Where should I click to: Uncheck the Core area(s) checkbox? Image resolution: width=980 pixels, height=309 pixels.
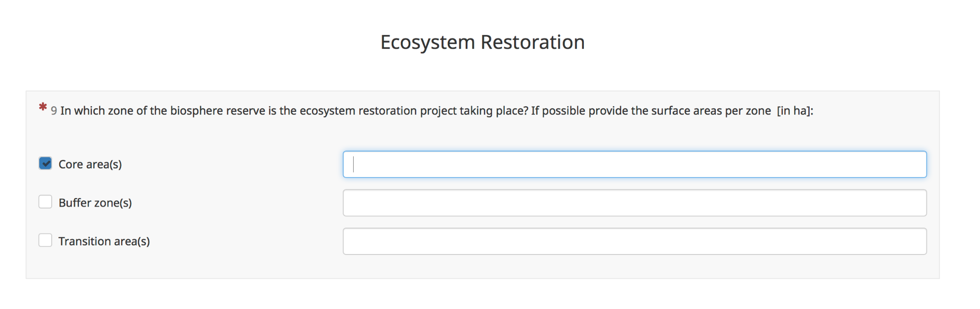click(x=45, y=164)
